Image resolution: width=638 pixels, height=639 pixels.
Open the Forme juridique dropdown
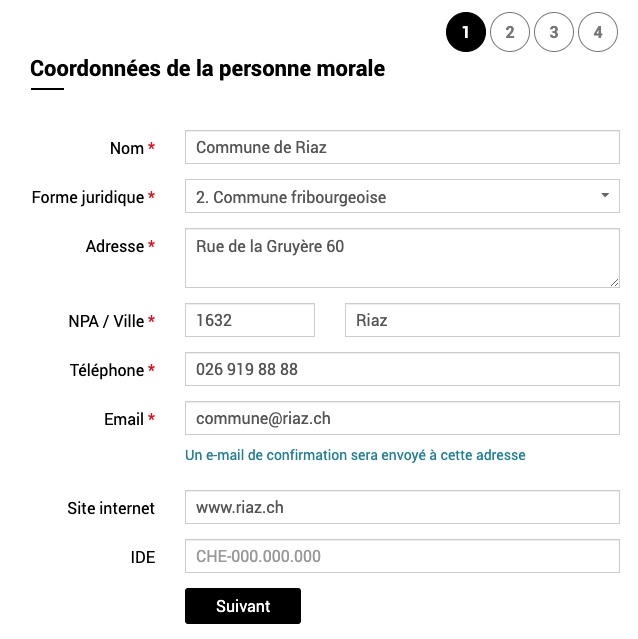tap(390, 197)
